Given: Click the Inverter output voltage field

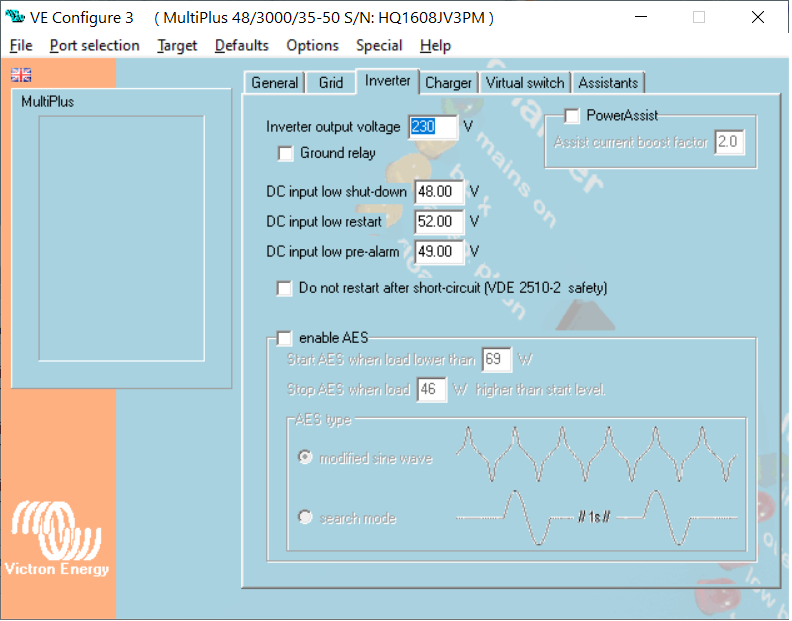Looking at the screenshot, I should pyautogui.click(x=433, y=126).
